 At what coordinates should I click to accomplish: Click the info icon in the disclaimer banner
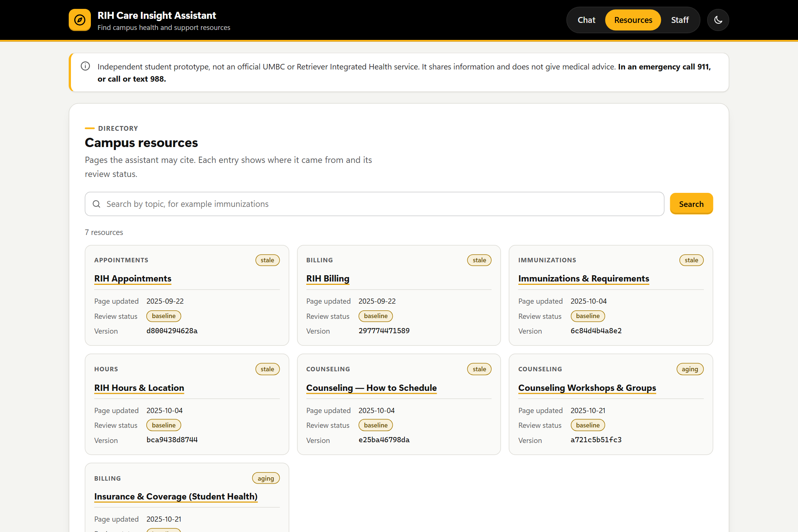click(85, 66)
